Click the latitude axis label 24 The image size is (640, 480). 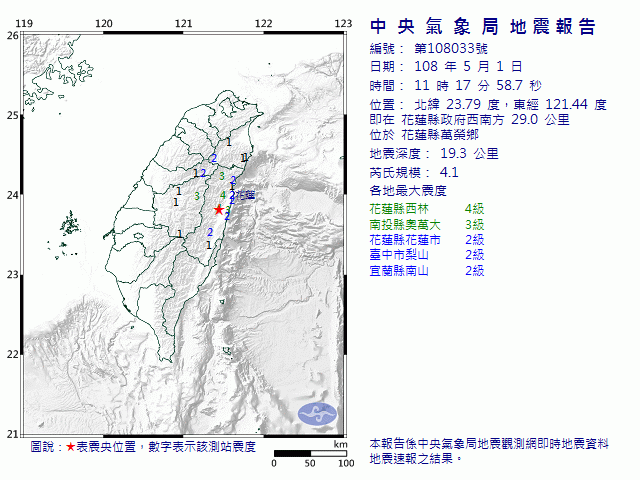tap(12, 195)
